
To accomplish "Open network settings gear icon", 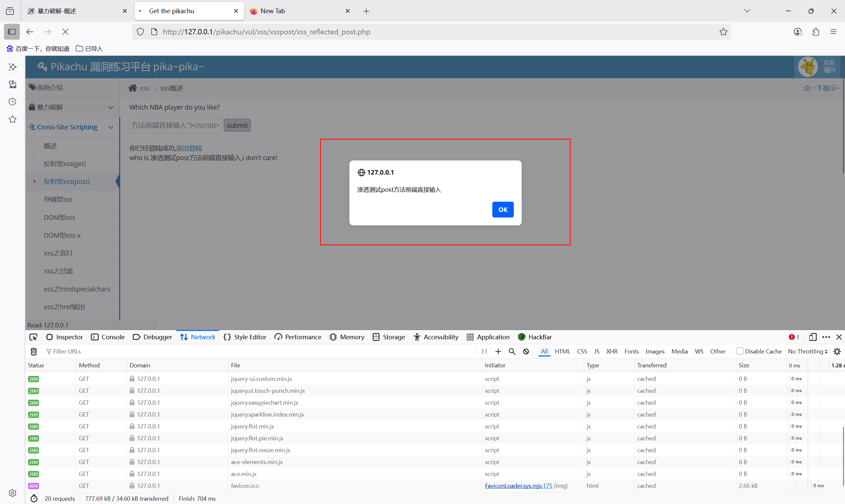I will pyautogui.click(x=837, y=352).
